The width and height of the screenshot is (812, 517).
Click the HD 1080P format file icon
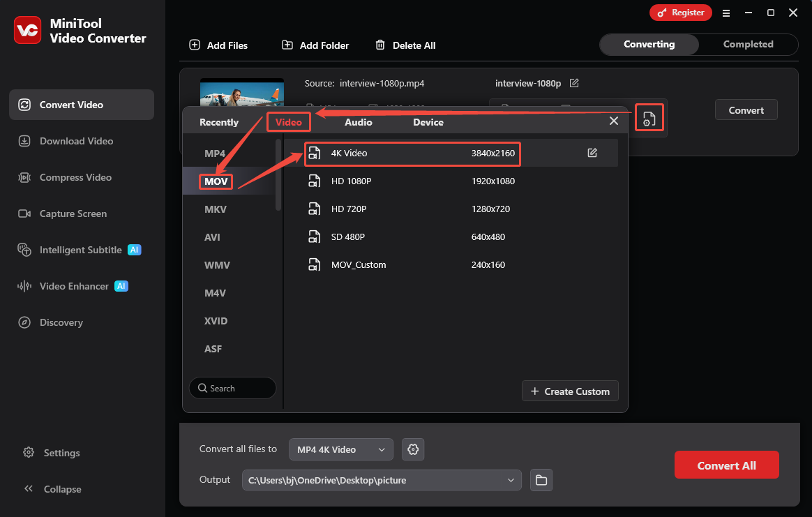point(315,181)
